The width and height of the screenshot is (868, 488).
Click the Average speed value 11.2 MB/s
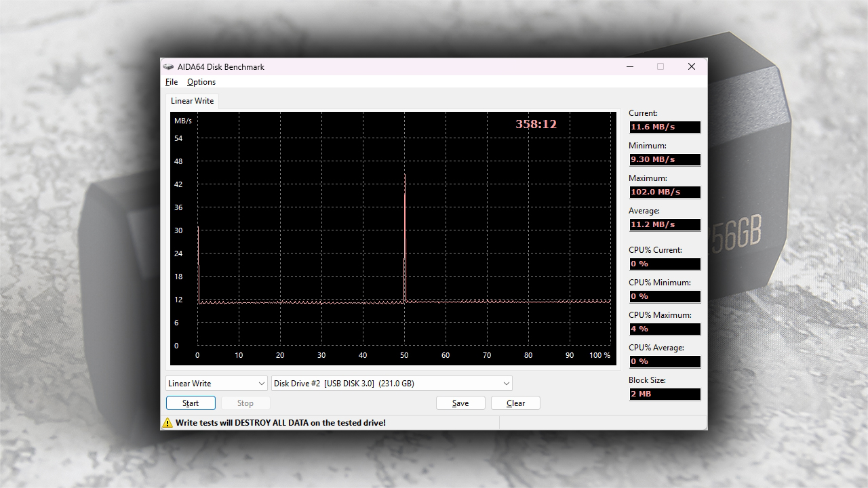pos(665,224)
